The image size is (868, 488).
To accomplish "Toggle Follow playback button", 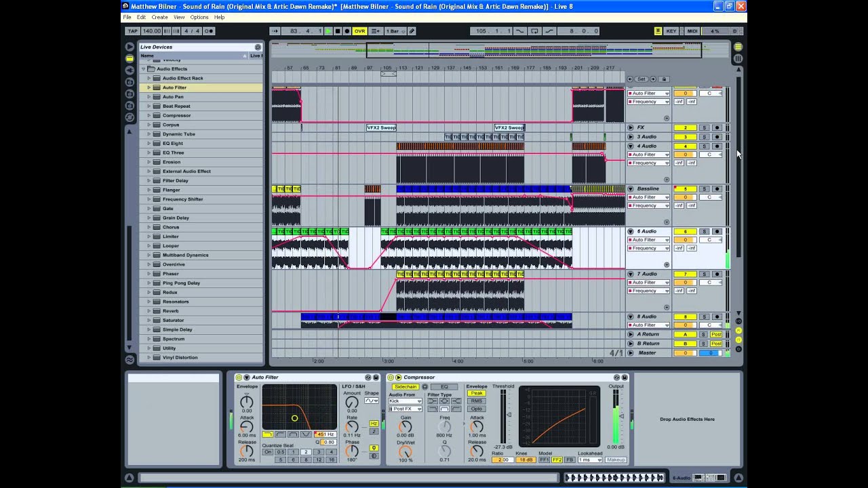I will pos(275,31).
